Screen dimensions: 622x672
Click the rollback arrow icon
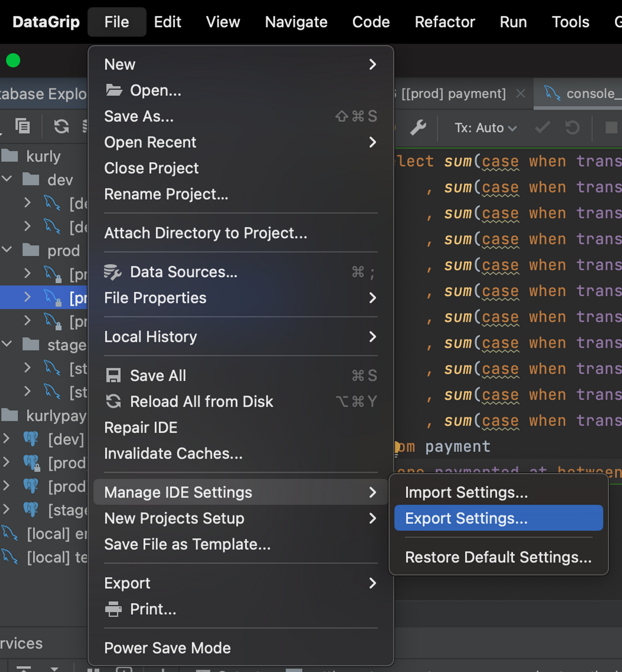[572, 128]
